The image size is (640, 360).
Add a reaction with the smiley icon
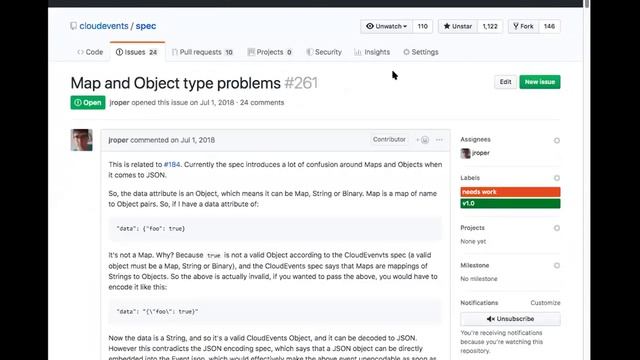(x=422, y=140)
